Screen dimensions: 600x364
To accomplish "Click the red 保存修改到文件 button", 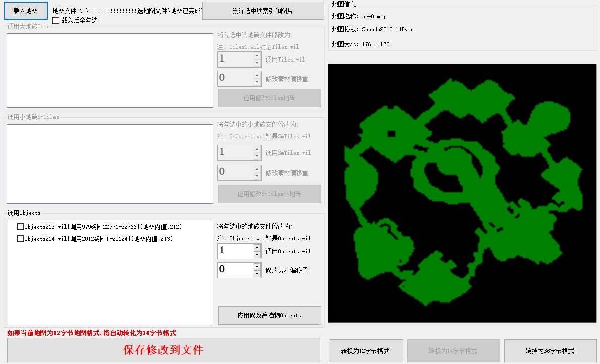I will coord(163,350).
